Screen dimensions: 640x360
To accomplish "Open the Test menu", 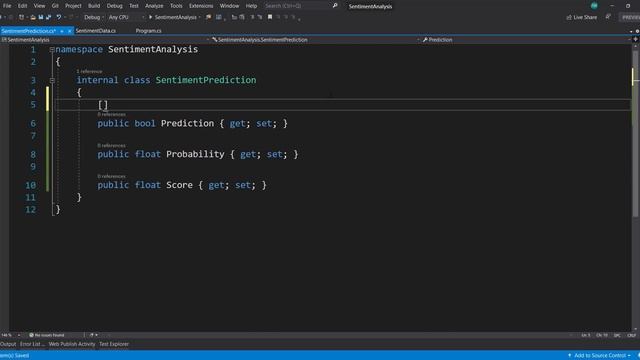I will pos(134,6).
